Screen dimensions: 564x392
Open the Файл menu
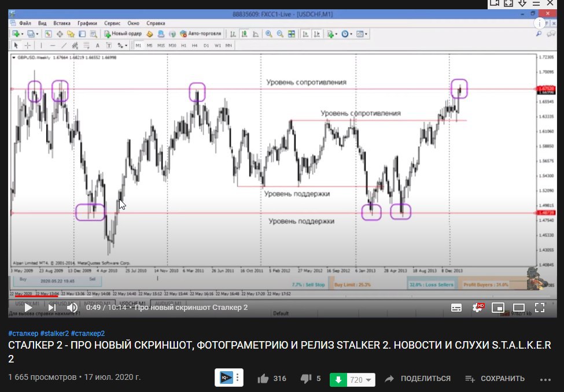coord(25,23)
